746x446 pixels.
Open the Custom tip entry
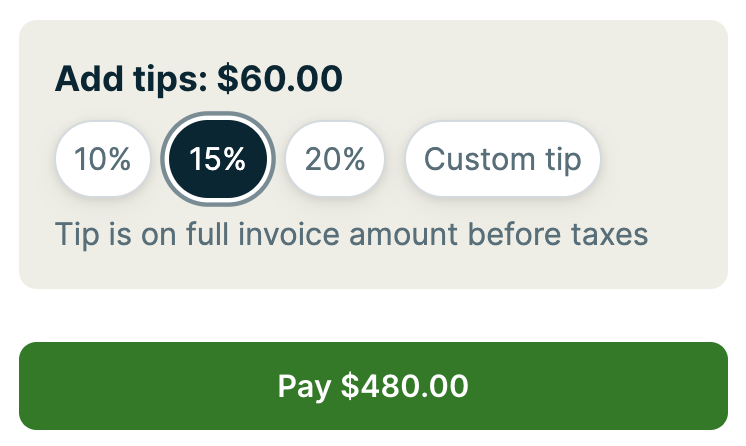(502, 159)
